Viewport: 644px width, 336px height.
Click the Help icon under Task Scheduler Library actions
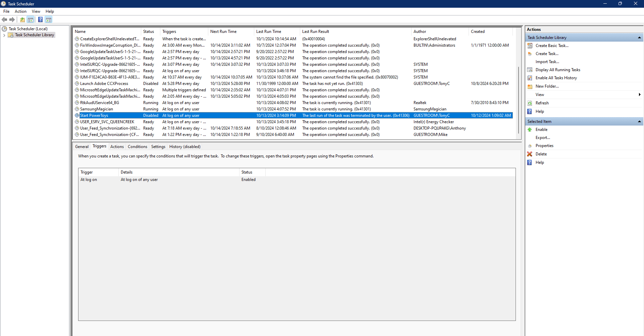coord(530,111)
